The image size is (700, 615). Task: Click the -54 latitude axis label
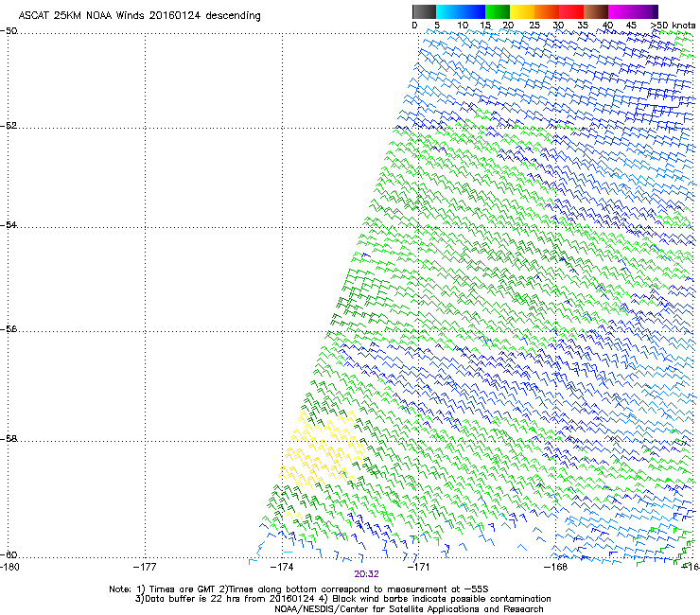[9, 224]
